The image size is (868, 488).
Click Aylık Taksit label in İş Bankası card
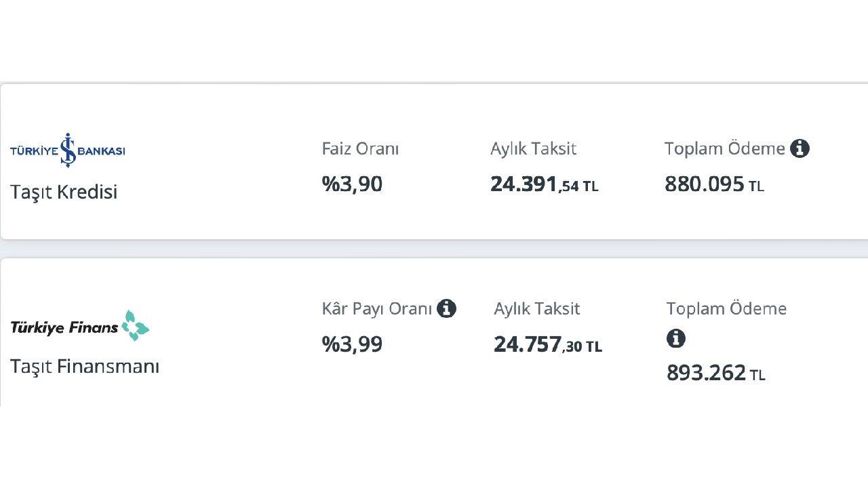534,148
